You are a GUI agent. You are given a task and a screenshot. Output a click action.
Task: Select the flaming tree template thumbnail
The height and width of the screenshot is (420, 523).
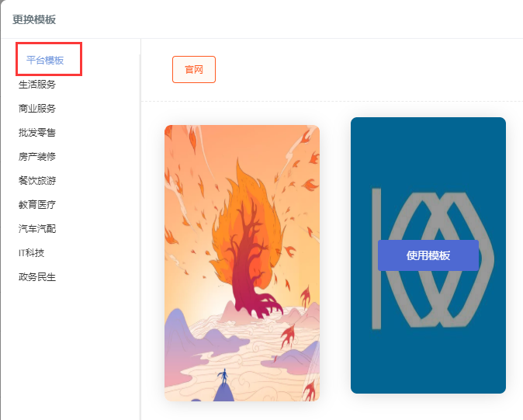(x=242, y=263)
